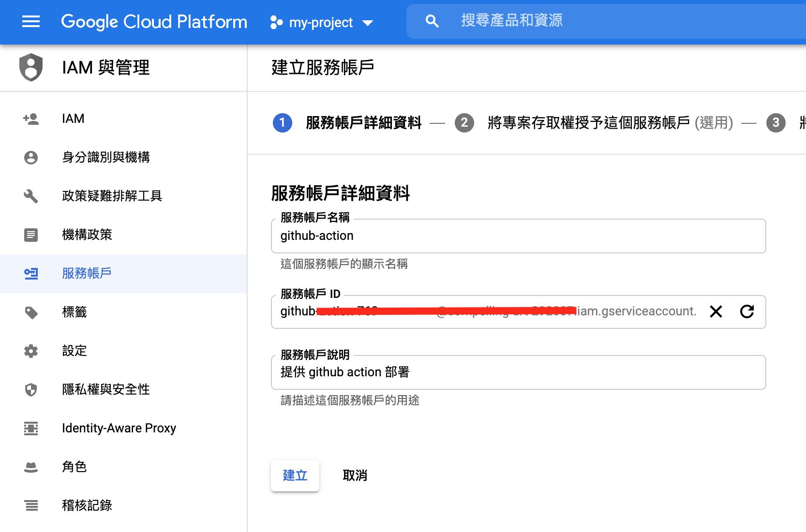Click the 設定 gear icon

pyautogui.click(x=31, y=351)
